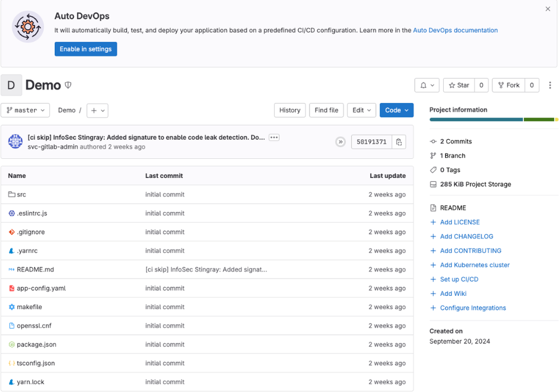Expand the commit message with ellipsis button

point(274,138)
